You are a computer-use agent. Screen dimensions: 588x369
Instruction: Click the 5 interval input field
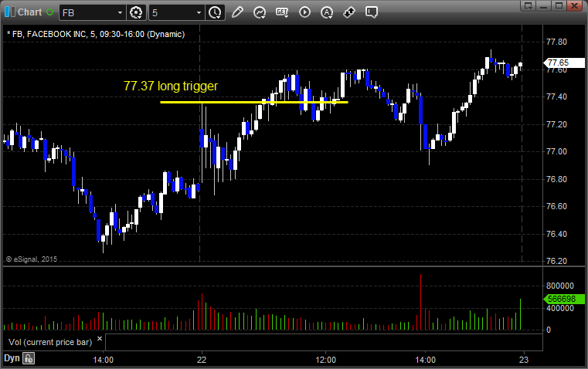click(x=172, y=12)
